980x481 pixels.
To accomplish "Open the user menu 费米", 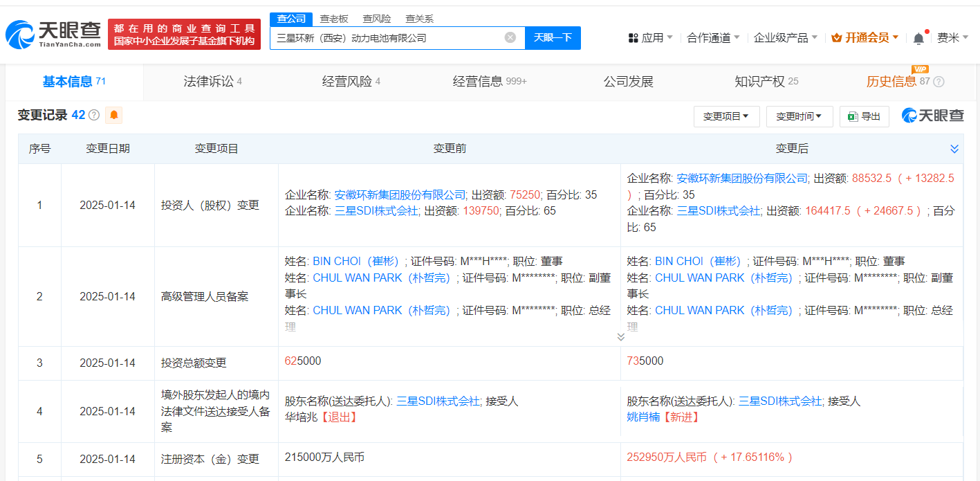I will [x=952, y=38].
